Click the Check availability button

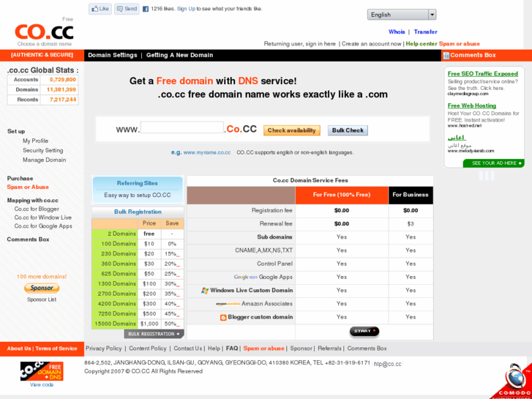pos(292,130)
